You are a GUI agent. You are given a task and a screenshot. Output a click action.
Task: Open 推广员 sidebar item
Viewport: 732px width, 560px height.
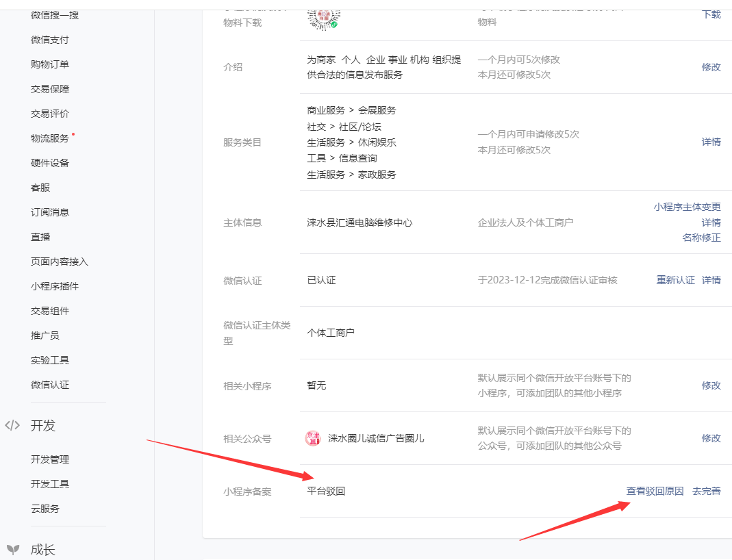tap(45, 335)
